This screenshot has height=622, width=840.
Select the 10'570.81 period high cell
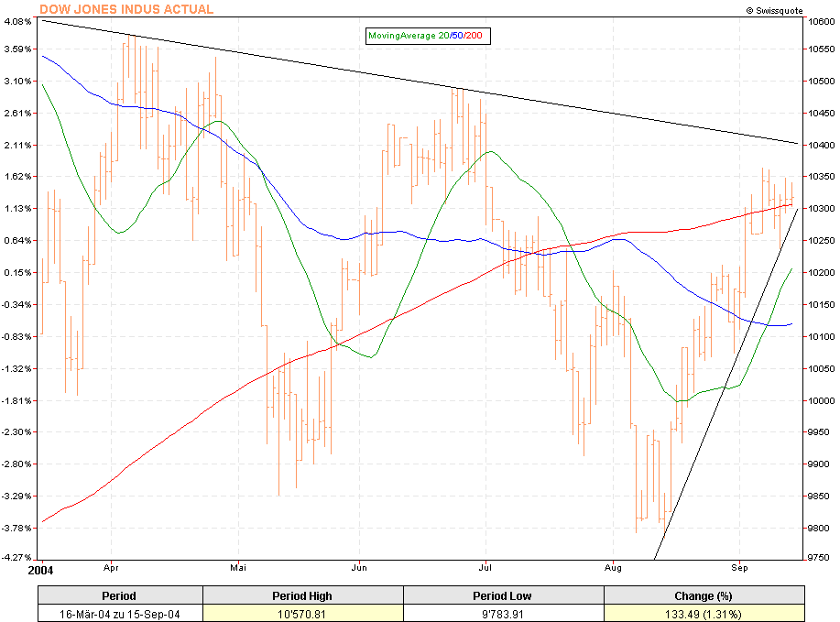pyautogui.click(x=301, y=614)
